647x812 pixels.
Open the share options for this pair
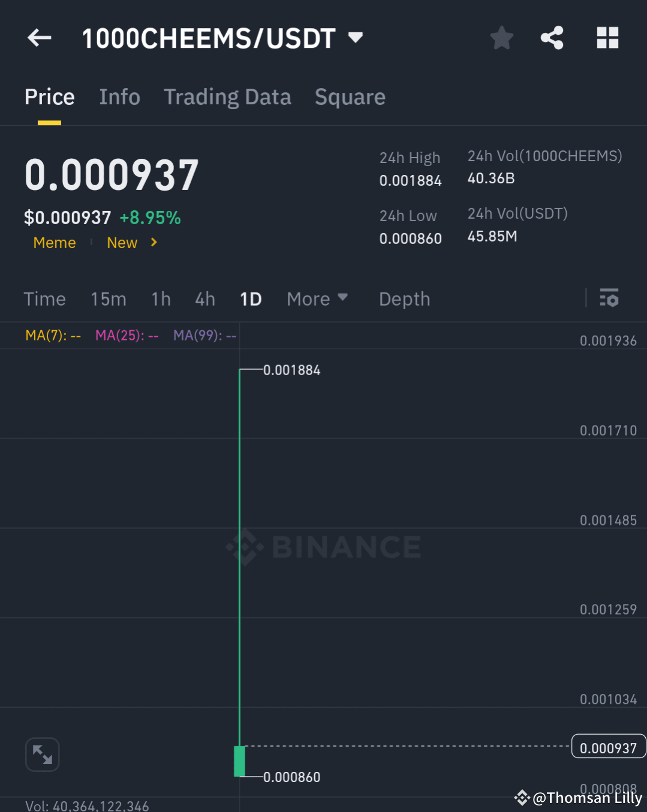tap(552, 38)
